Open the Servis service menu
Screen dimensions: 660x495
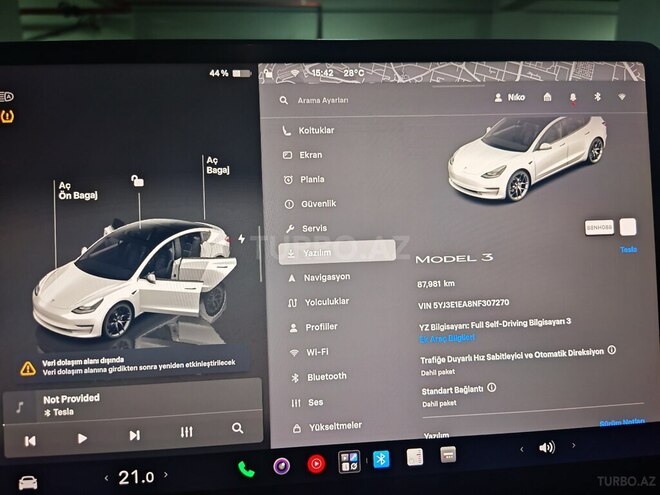coord(306,229)
